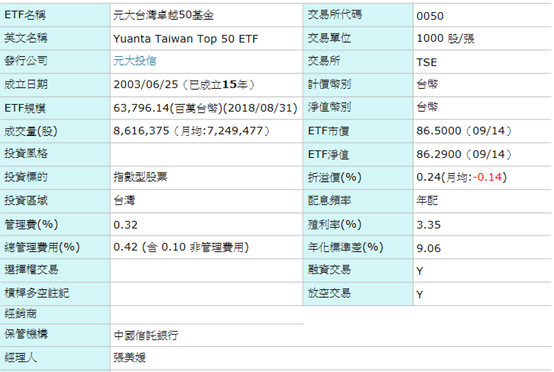Select the 經銷商 label cell

[55, 314]
